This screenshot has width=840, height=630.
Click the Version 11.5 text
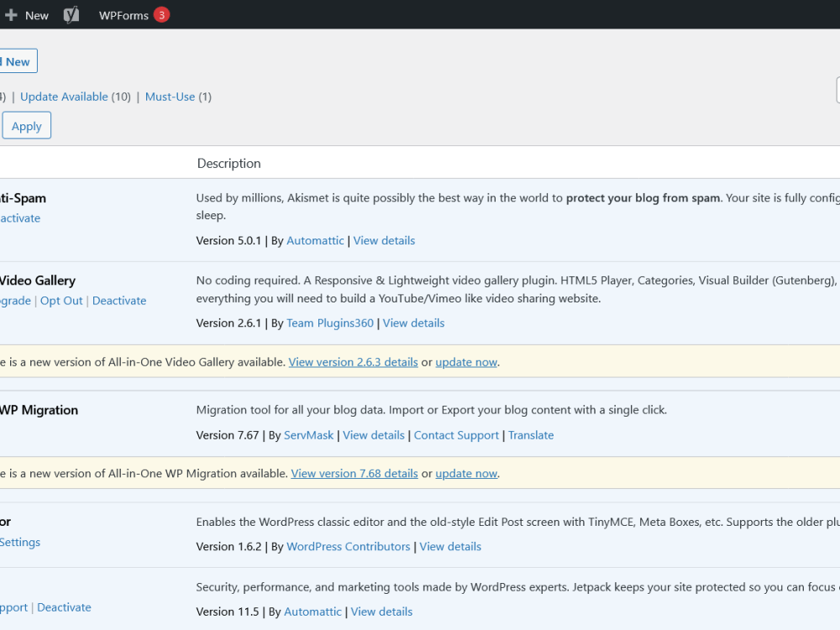coord(227,612)
